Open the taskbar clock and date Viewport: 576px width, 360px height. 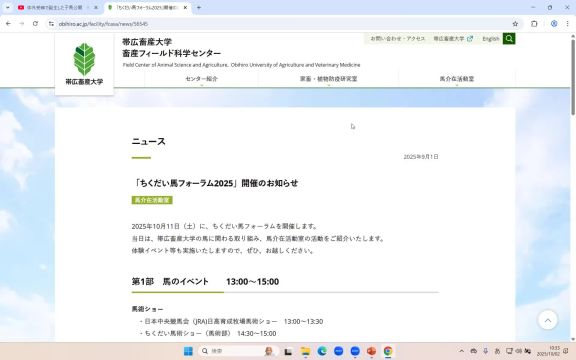pyautogui.click(x=549, y=351)
